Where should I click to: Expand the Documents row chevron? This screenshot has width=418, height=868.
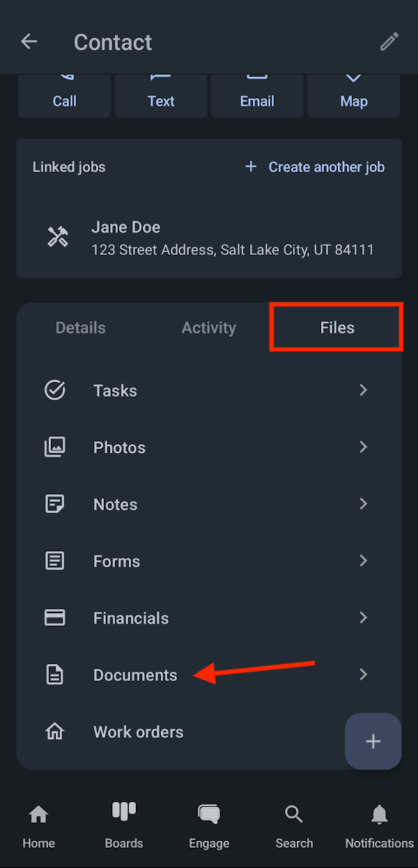pos(363,674)
